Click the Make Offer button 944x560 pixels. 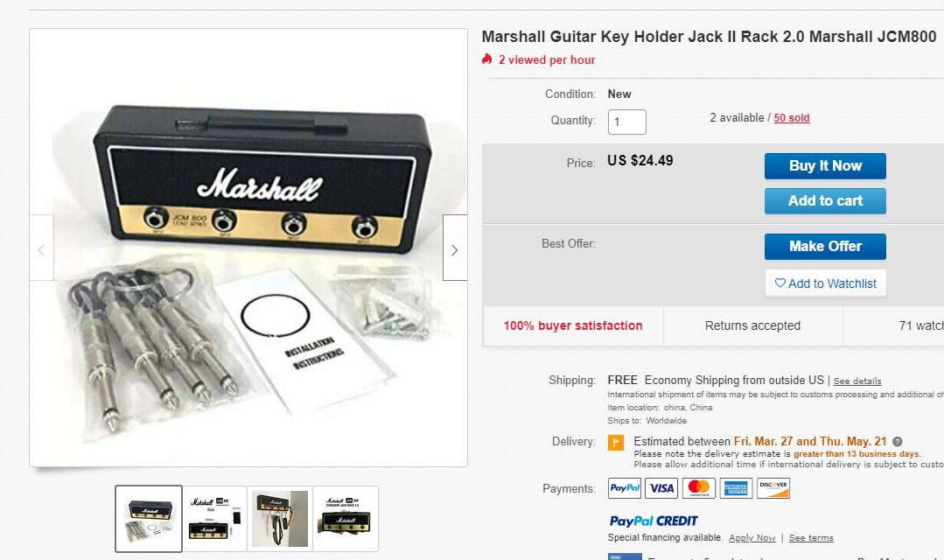(x=825, y=246)
